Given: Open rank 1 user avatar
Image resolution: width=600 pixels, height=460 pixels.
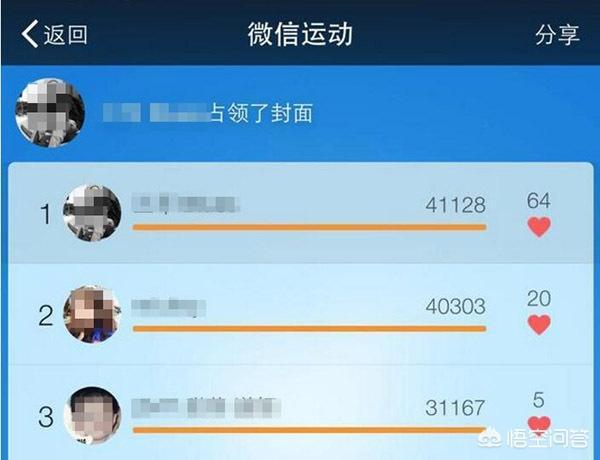Looking at the screenshot, I should pos(92,213).
